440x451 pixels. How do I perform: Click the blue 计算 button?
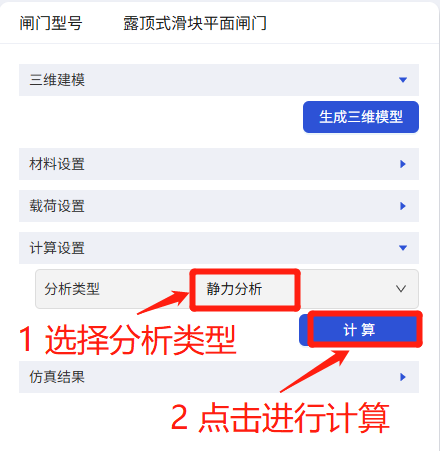359,330
